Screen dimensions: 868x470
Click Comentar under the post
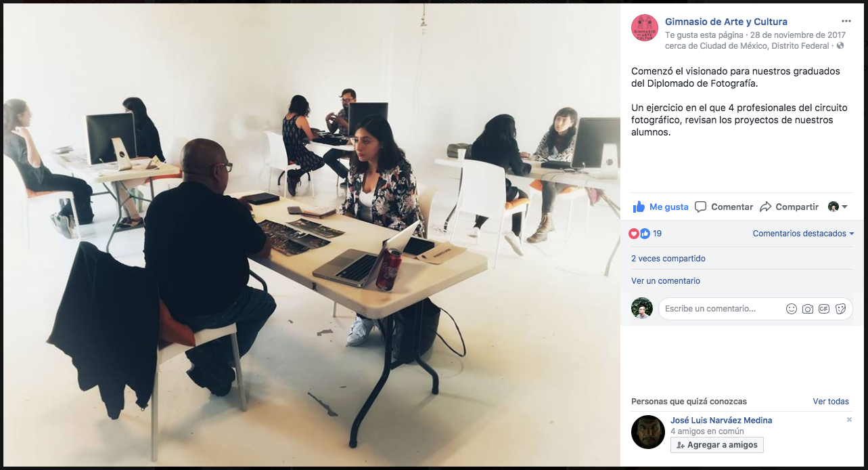724,207
